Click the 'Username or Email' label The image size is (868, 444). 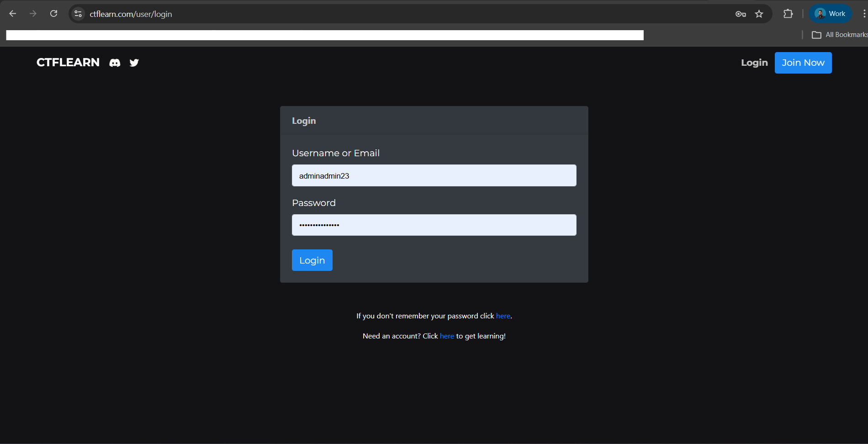click(x=336, y=153)
